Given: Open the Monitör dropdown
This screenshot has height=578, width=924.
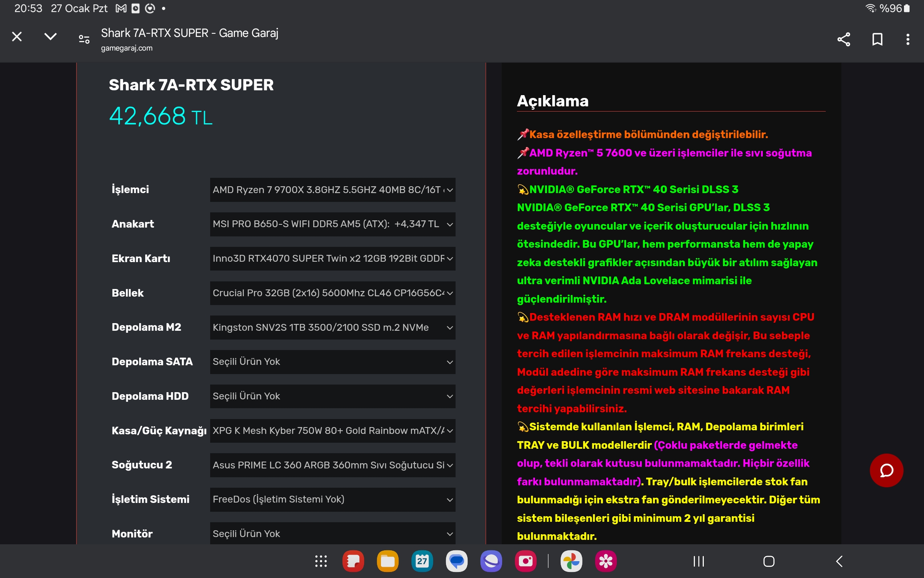Looking at the screenshot, I should click(x=332, y=533).
